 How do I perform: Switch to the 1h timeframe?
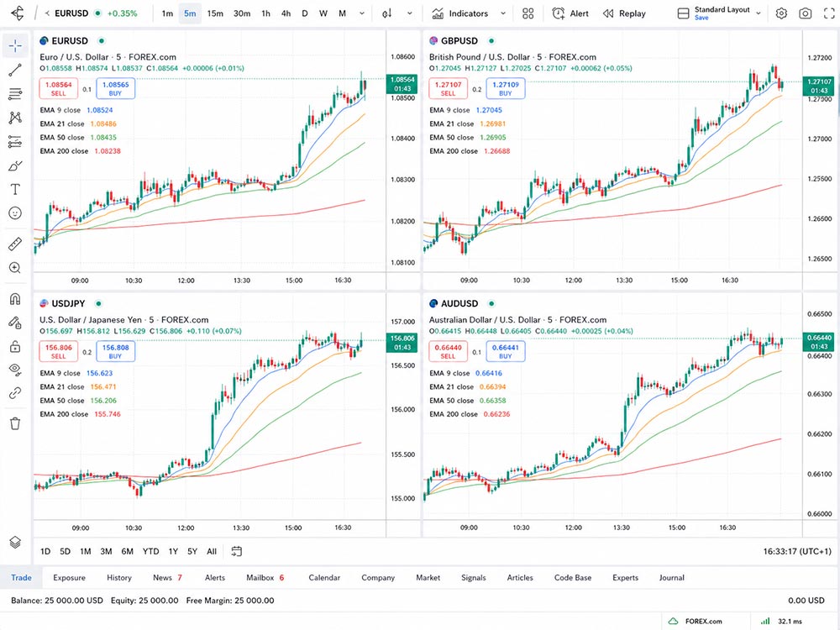pos(265,13)
